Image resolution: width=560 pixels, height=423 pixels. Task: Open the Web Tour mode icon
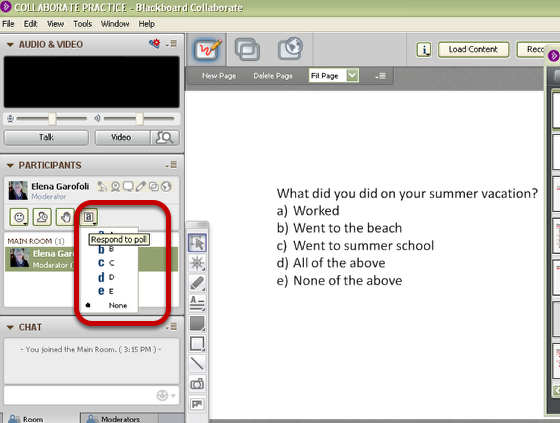tap(290, 48)
